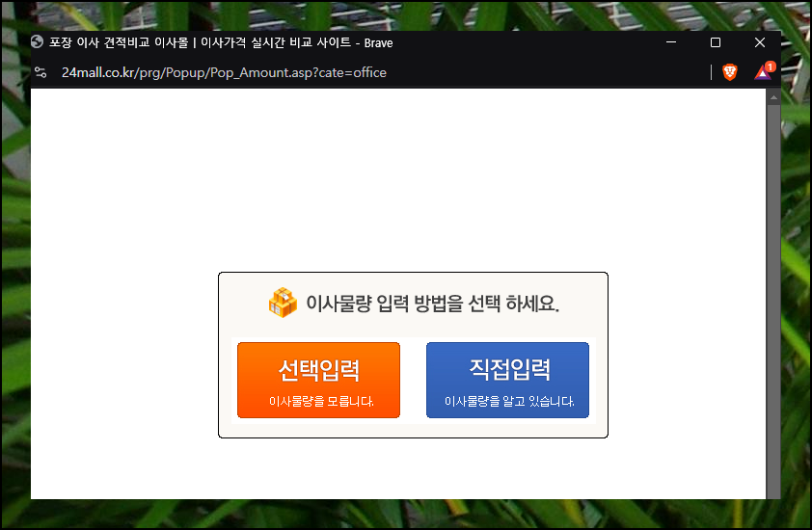812x530 pixels.
Task: Click the 24mall.co.kr address bar URL
Action: tap(224, 72)
